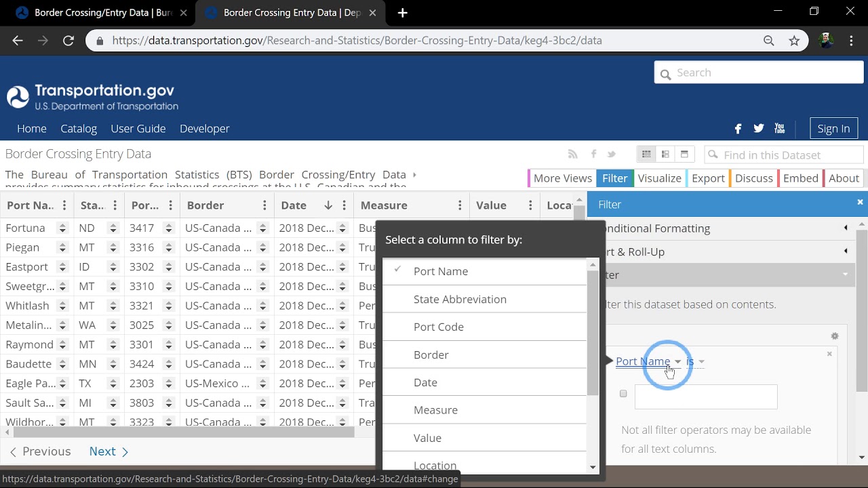Remove the Port Name filter condition
Image resolution: width=868 pixels, height=488 pixels.
pos(829,354)
